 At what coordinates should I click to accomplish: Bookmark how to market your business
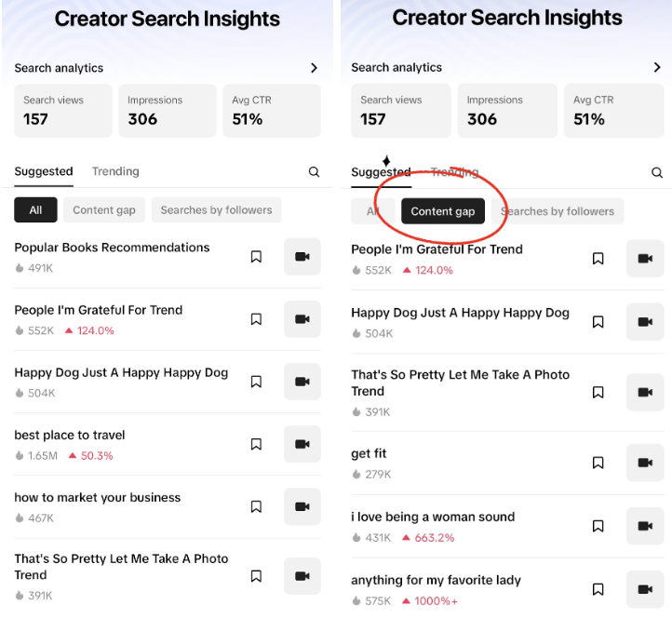pos(256,506)
